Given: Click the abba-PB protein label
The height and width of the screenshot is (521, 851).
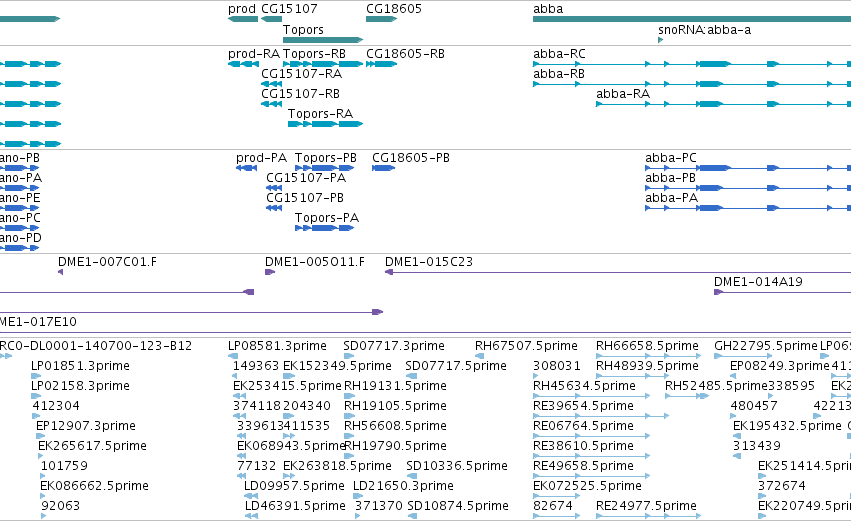Looking at the screenshot, I should click(x=670, y=178).
